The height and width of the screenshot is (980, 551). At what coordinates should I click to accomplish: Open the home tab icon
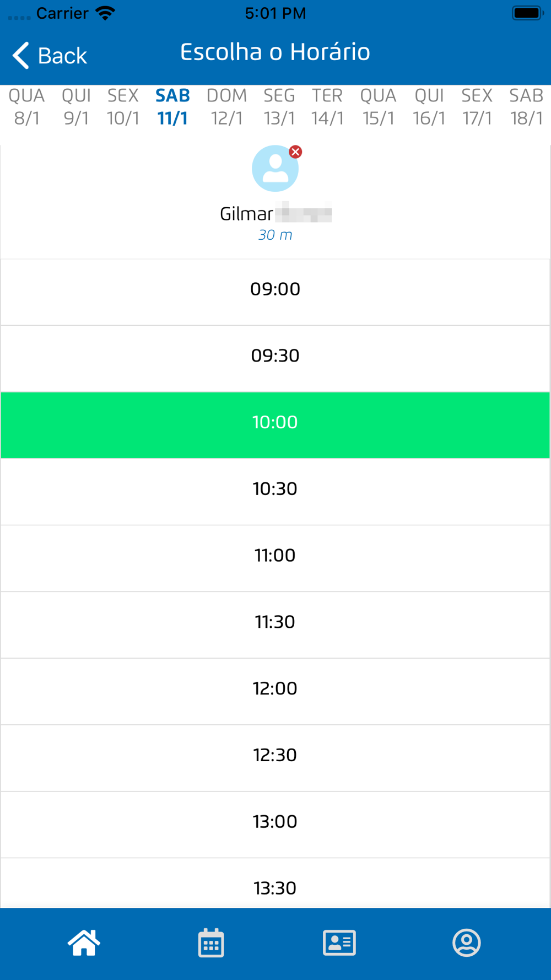[84, 943]
